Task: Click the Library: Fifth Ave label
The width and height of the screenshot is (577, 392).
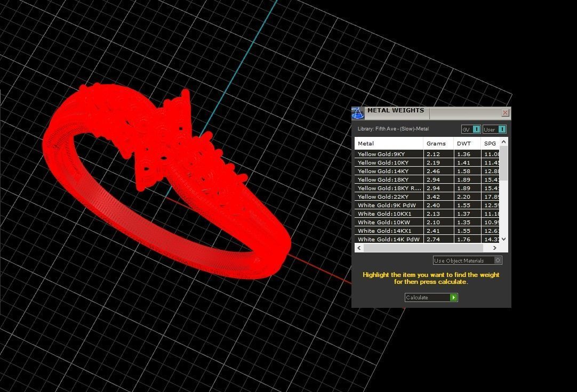Action: [393, 129]
